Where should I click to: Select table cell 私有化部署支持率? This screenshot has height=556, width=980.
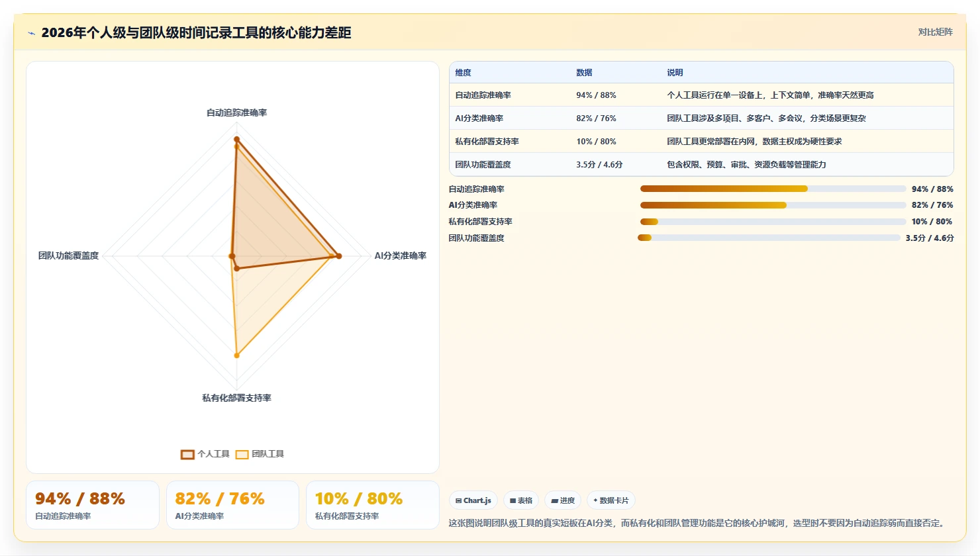487,142
